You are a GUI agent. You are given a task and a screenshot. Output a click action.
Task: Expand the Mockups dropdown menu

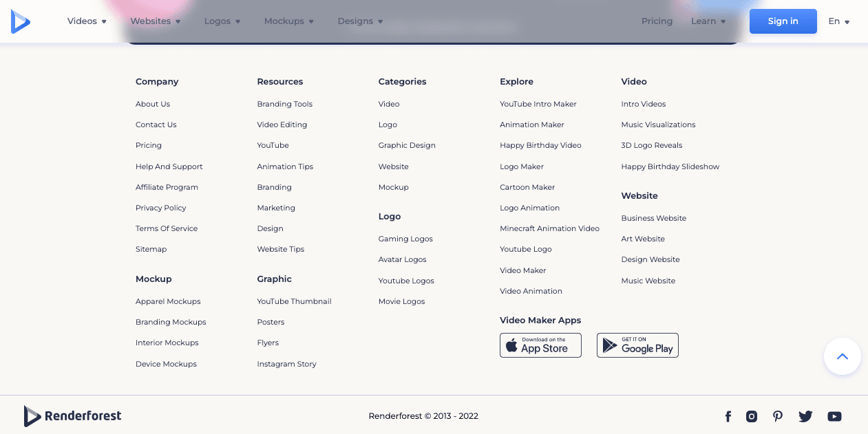click(x=289, y=21)
